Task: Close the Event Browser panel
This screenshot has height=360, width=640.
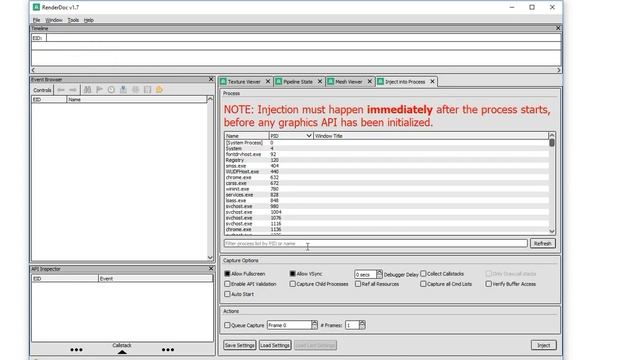Action: pyautogui.click(x=211, y=79)
